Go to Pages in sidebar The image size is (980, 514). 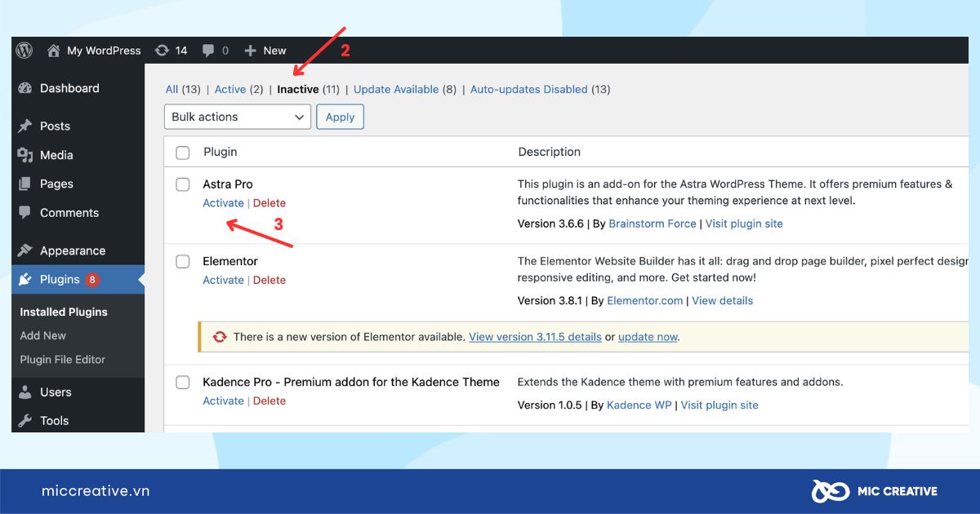pyautogui.click(x=56, y=184)
